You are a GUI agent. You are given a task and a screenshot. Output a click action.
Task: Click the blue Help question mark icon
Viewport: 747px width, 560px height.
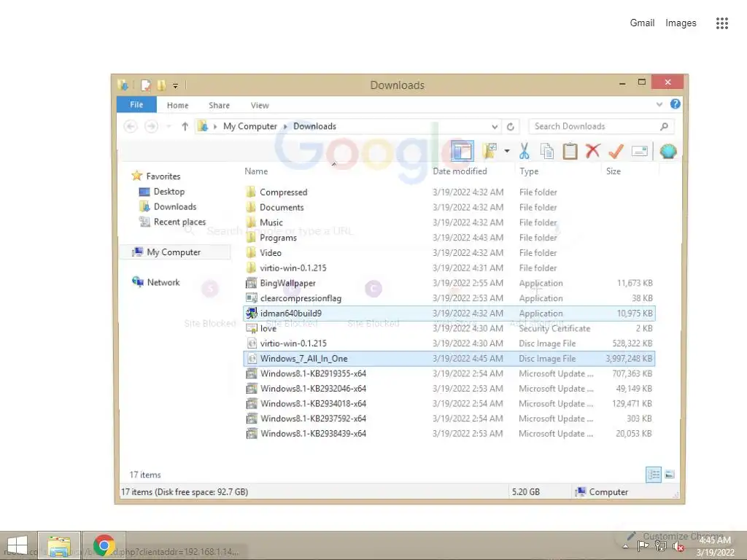coord(675,104)
